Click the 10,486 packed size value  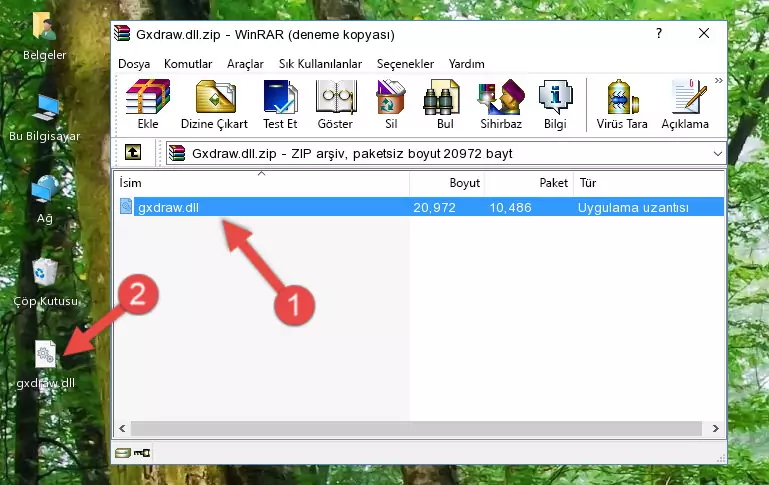click(510, 207)
